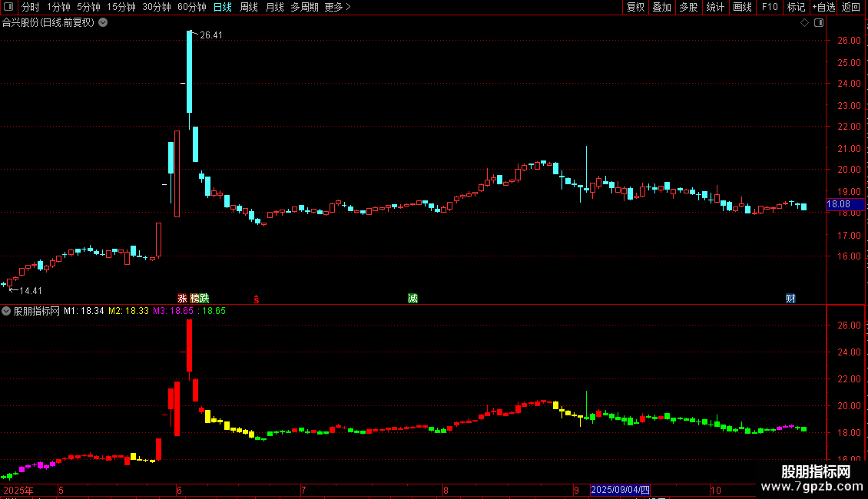This screenshot has height=499, width=868.
Task: Click the 跌 event marker
Action: pos(204,299)
